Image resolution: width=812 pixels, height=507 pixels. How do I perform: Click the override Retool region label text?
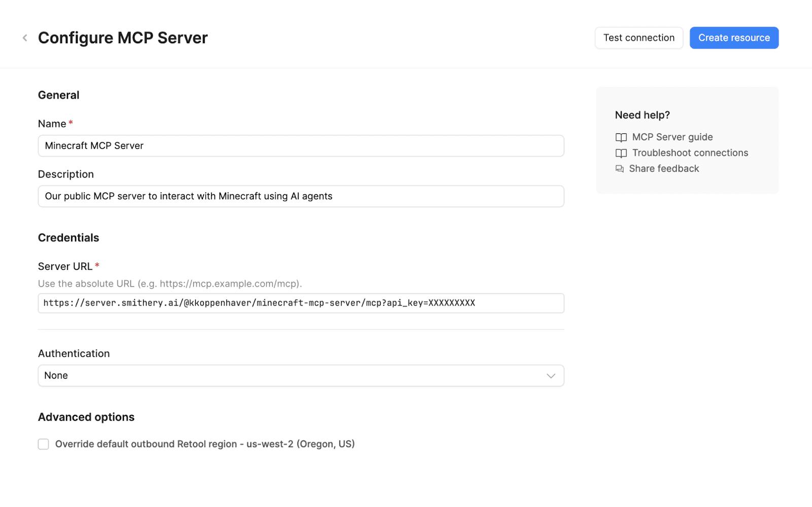coord(205,444)
